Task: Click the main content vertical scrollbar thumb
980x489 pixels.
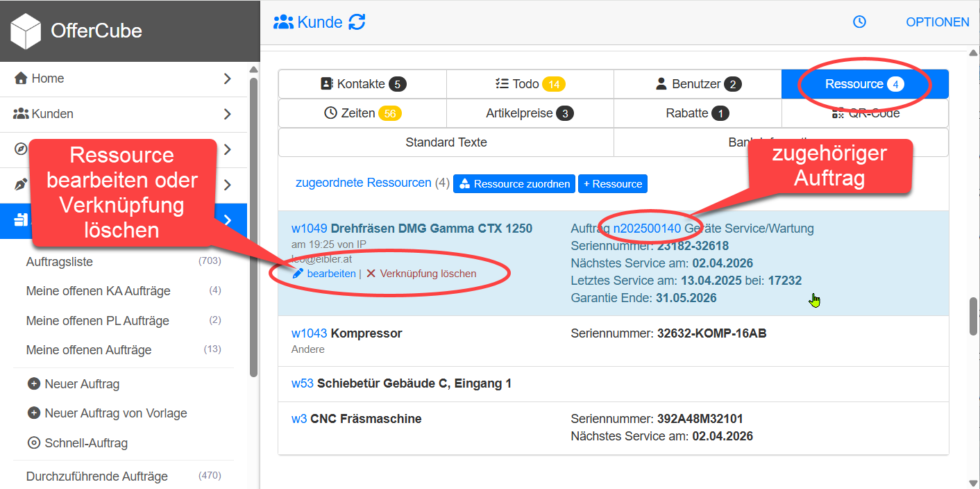Action: [973, 317]
